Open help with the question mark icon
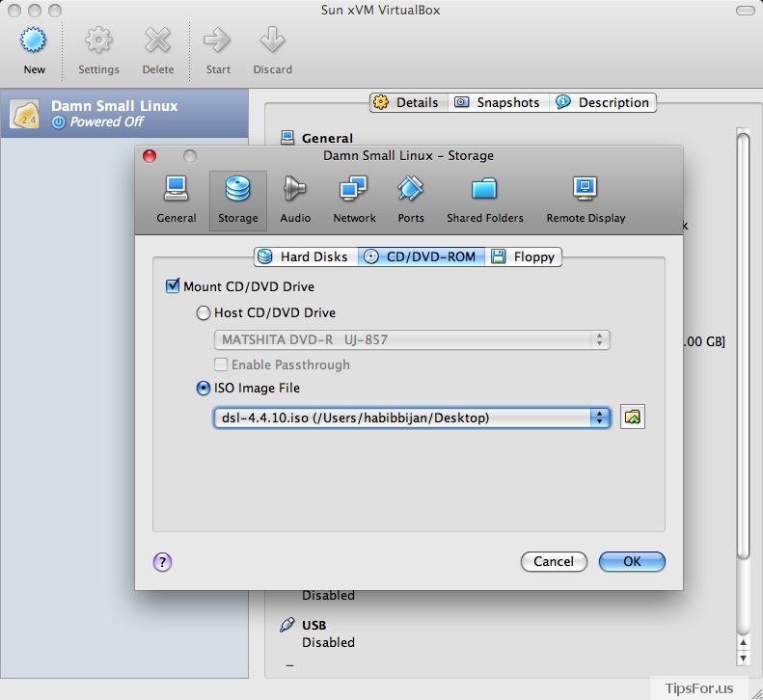Screen dimensions: 763x700 coord(162,562)
